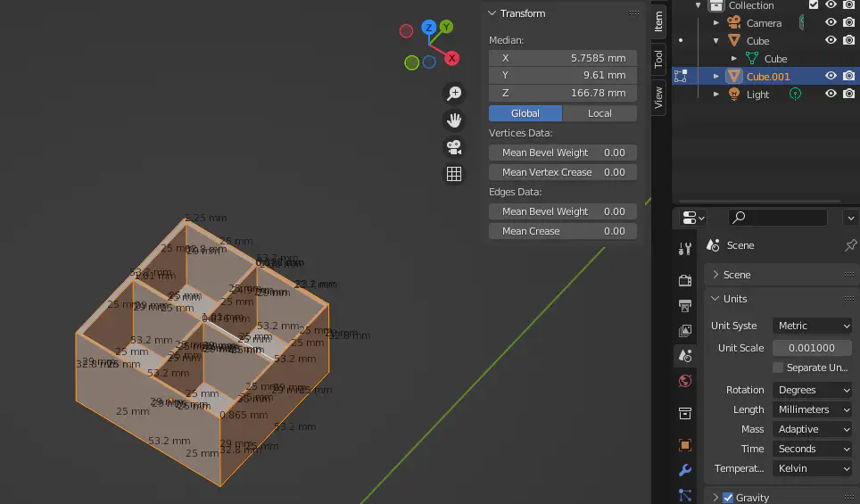This screenshot has width=860, height=504.
Task: Click the zoom view magnifier icon
Action: click(x=454, y=94)
